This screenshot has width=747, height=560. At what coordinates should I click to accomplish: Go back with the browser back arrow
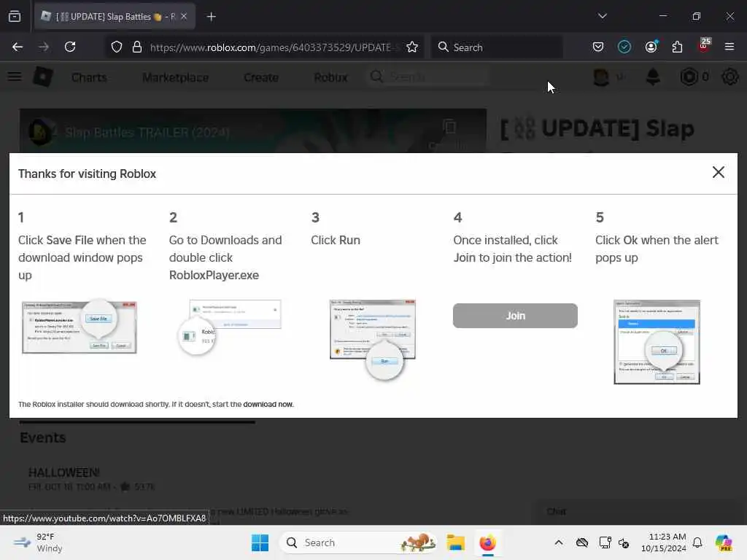tap(18, 47)
